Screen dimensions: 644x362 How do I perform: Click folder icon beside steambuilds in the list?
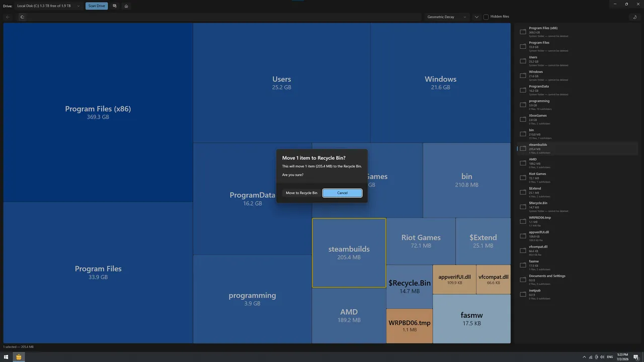[523, 148]
